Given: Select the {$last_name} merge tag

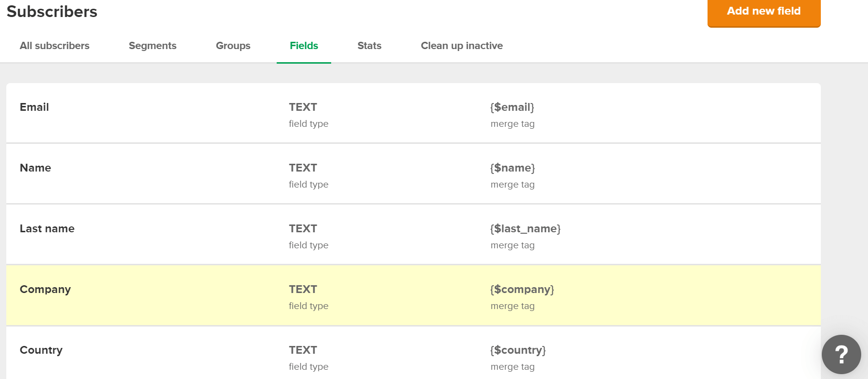Looking at the screenshot, I should pyautogui.click(x=526, y=228).
